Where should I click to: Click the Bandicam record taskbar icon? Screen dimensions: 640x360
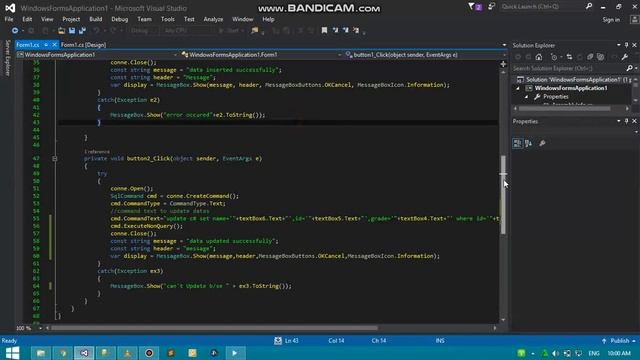[x=149, y=353]
